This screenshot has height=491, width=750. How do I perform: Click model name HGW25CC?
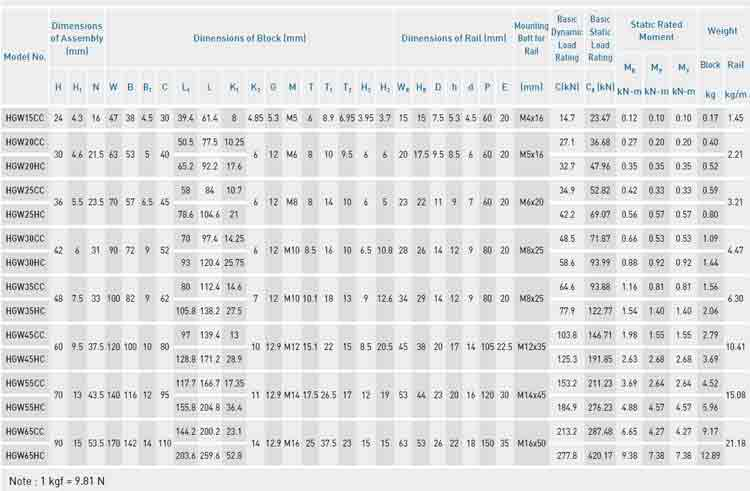coord(25,190)
